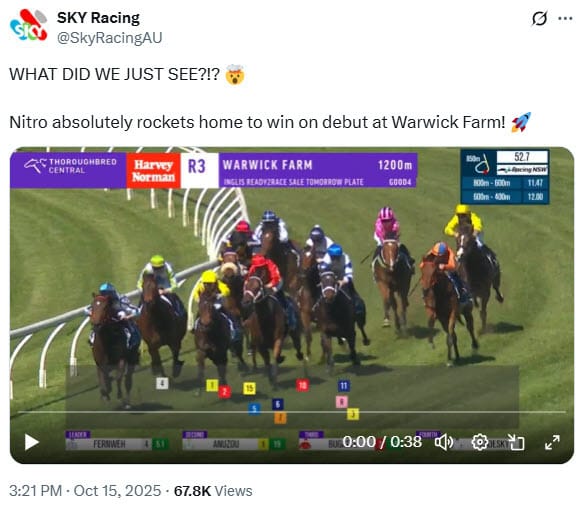Expand the video to fullscreen
This screenshot has width=588, height=510.
point(552,442)
